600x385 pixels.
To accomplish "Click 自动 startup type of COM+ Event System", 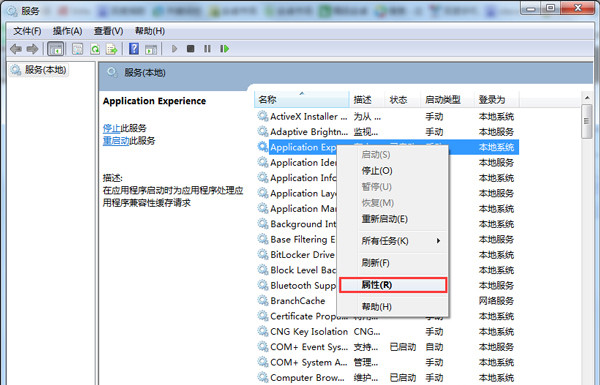I will click(434, 347).
